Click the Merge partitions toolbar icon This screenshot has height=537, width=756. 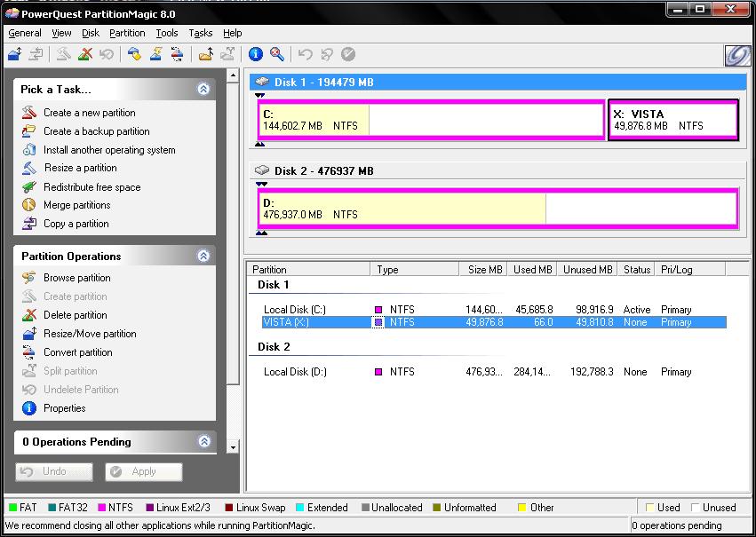(206, 54)
